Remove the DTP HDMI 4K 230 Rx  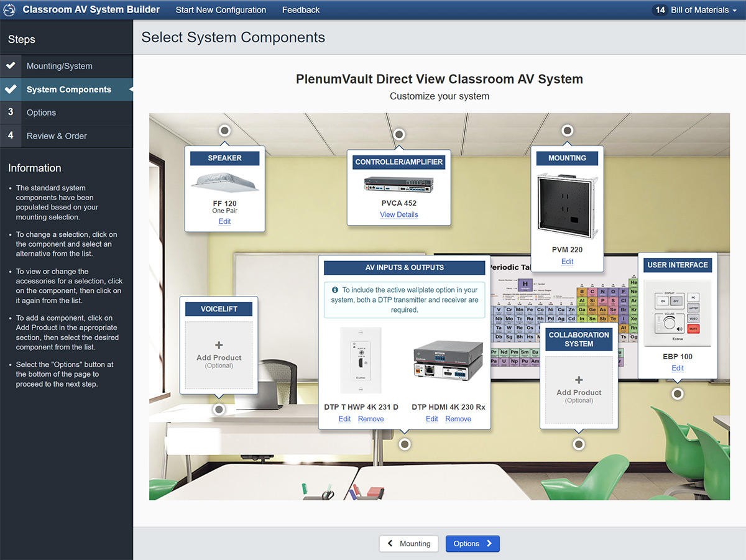[x=458, y=419]
